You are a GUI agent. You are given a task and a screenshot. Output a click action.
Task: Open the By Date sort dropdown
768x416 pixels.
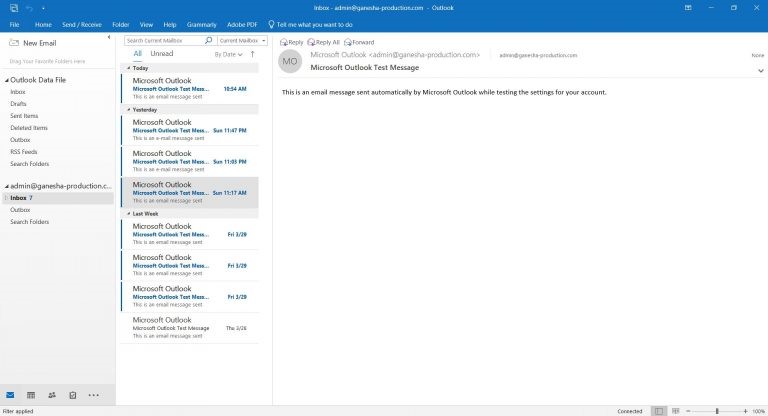point(227,54)
